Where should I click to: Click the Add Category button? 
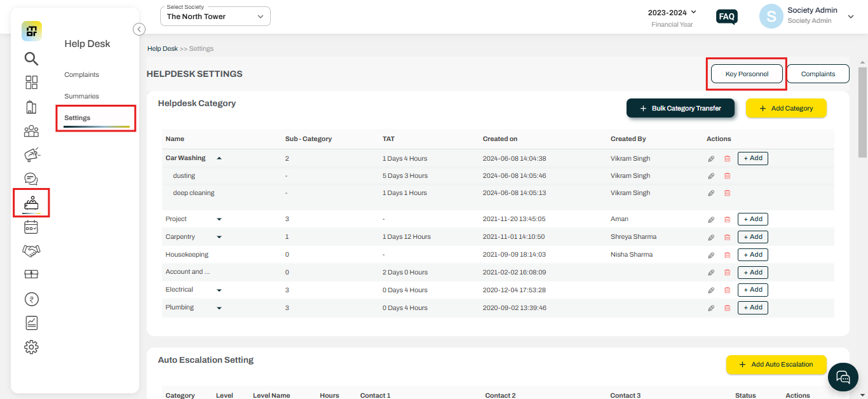[x=786, y=108]
